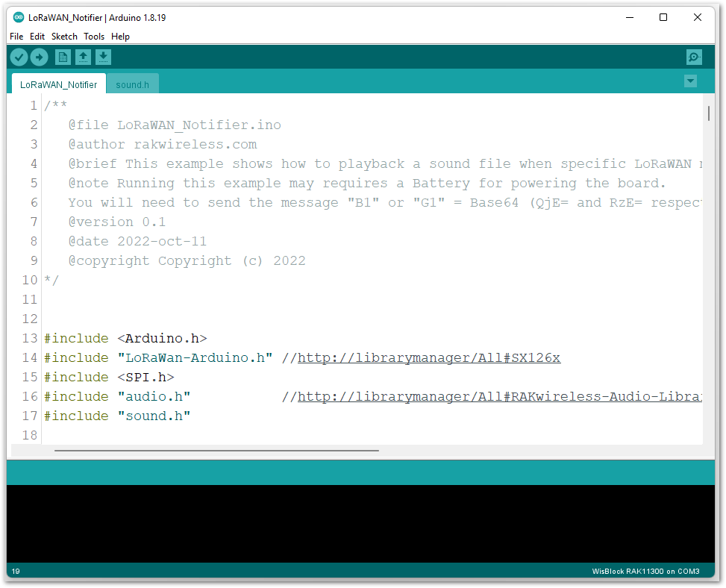Screen dimensions: 726x588
Task: Click line number 19 indicator in status bar
Action: pos(16,572)
